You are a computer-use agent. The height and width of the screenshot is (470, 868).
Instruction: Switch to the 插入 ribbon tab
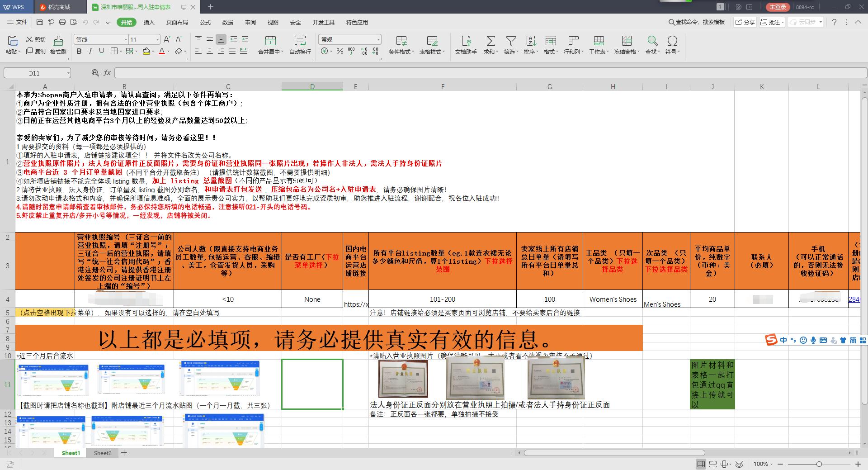pos(149,22)
